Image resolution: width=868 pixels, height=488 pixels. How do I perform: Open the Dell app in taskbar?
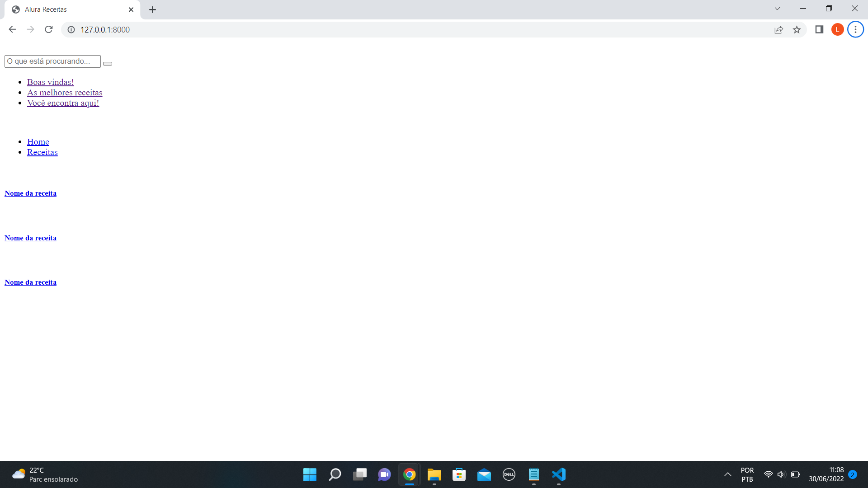pos(509,474)
